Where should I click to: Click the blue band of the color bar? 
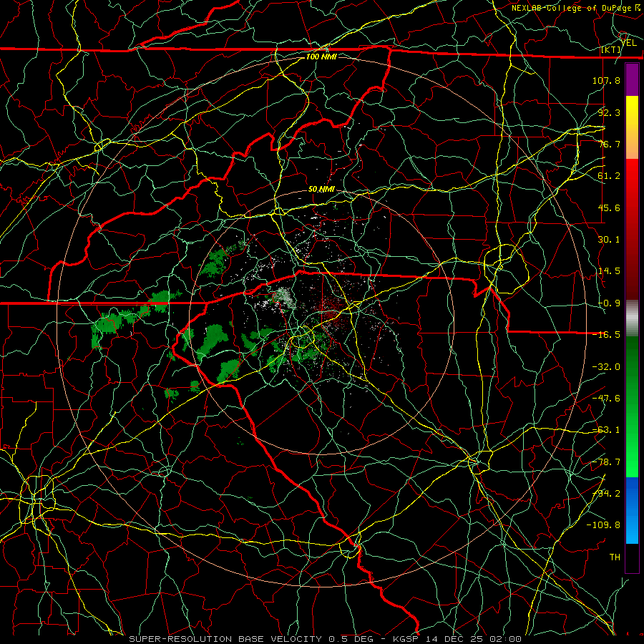click(632, 510)
